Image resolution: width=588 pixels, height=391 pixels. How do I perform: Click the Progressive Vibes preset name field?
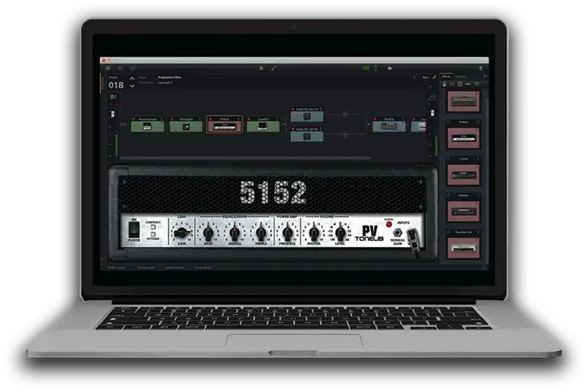coord(170,78)
